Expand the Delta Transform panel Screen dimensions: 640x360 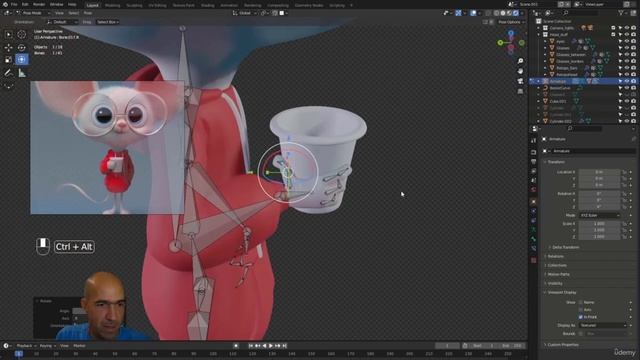pyautogui.click(x=564, y=247)
